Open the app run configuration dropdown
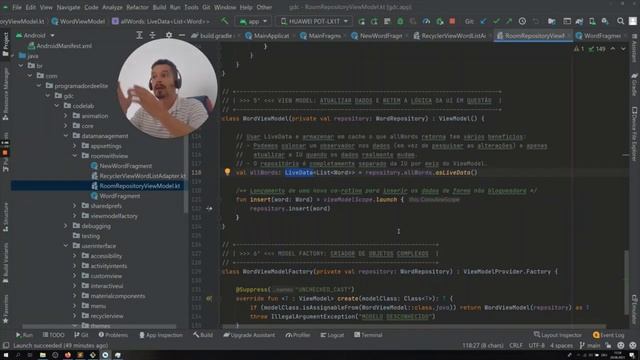 point(253,21)
